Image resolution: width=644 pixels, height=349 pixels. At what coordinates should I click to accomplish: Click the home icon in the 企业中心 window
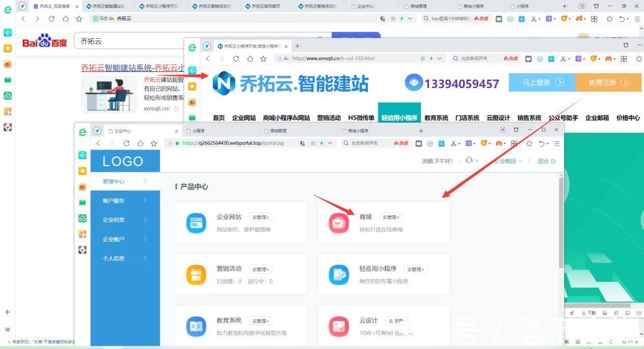(140, 143)
